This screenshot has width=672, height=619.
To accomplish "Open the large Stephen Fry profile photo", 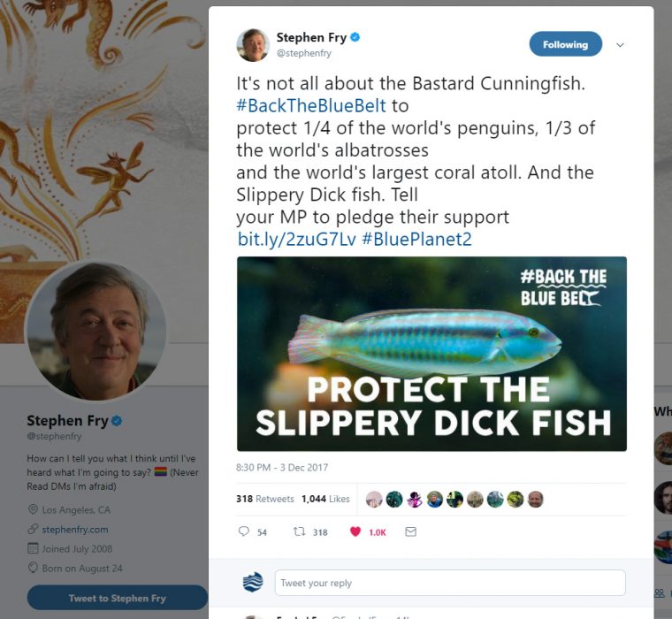I will point(97,331).
